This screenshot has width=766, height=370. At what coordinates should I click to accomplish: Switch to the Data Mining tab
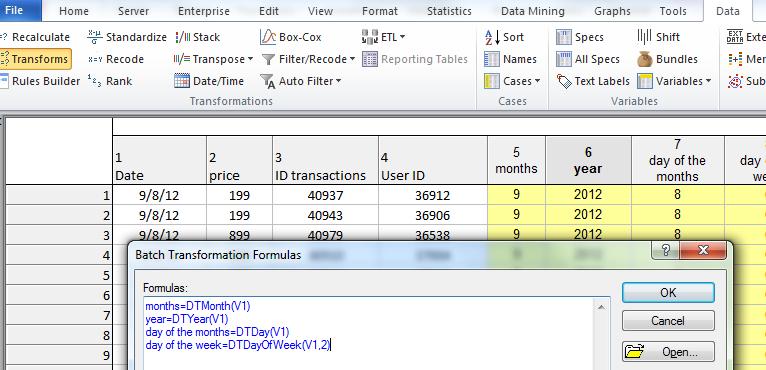click(x=532, y=11)
